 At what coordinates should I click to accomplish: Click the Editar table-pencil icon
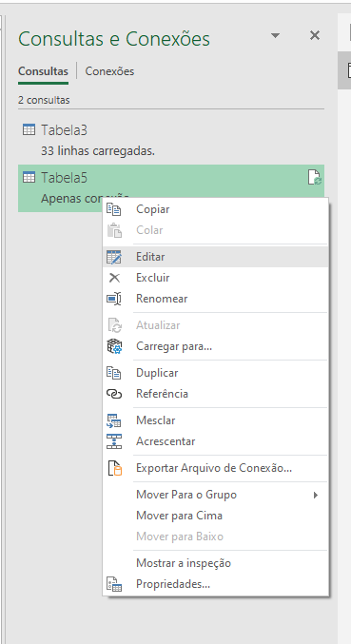click(114, 257)
